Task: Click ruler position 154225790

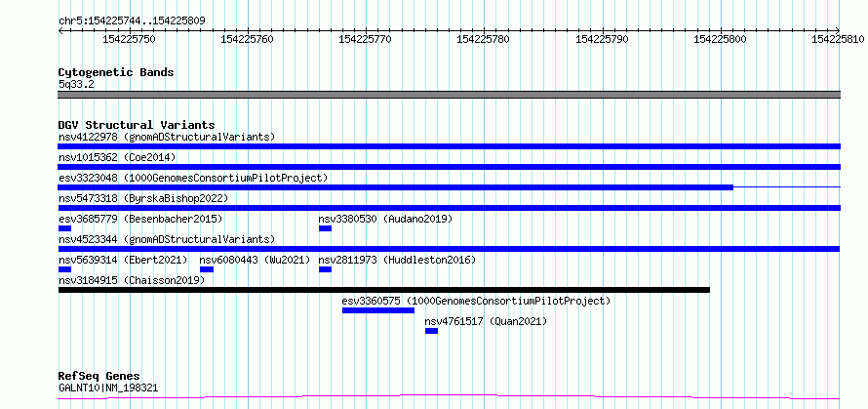Action: coord(603,39)
